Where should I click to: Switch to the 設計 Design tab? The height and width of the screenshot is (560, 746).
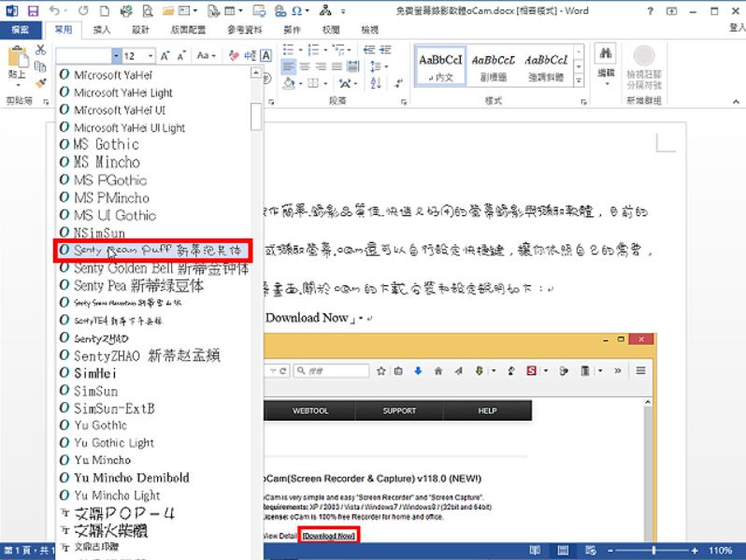point(140,30)
